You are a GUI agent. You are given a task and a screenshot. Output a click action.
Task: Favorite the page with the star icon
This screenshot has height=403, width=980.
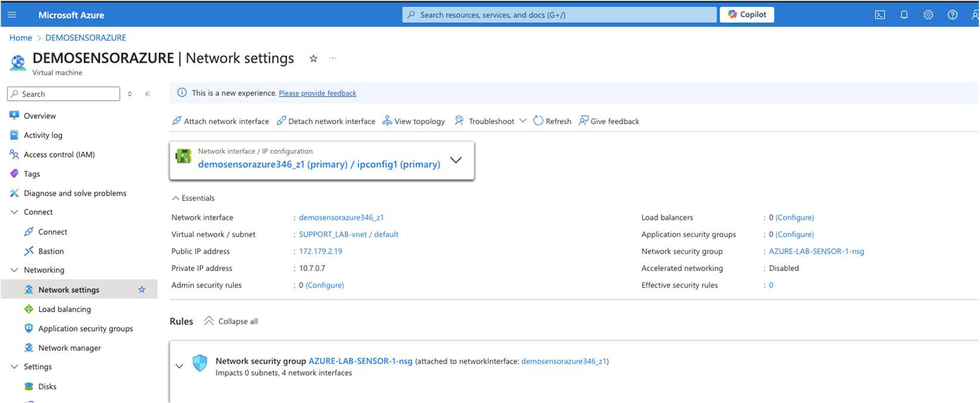tap(313, 59)
